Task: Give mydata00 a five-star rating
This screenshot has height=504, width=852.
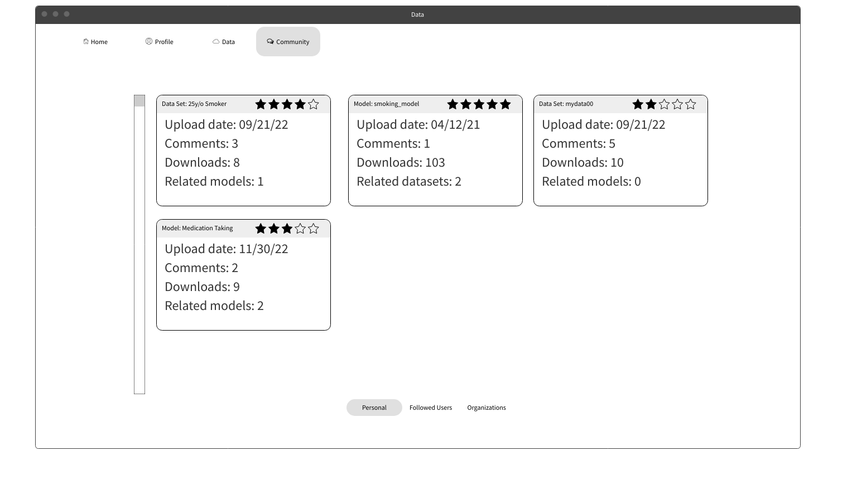Action: 691,104
